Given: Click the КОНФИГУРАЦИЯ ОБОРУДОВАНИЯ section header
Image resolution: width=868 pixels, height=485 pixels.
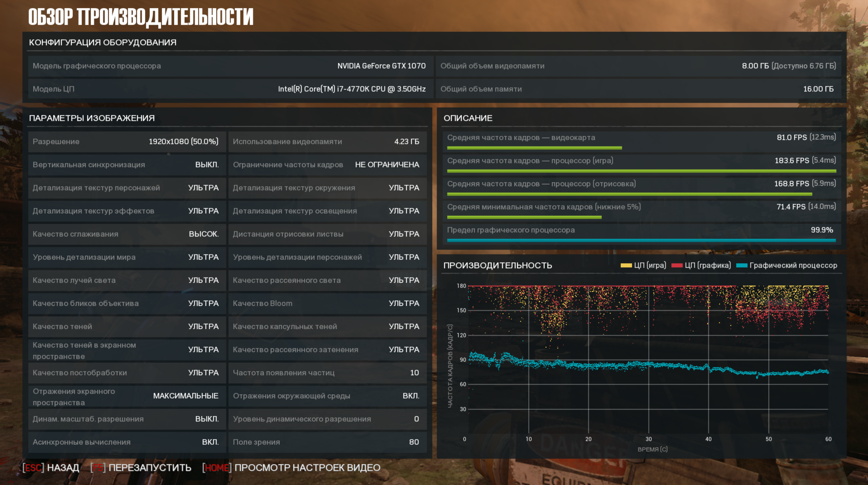Looking at the screenshot, I should coord(102,43).
